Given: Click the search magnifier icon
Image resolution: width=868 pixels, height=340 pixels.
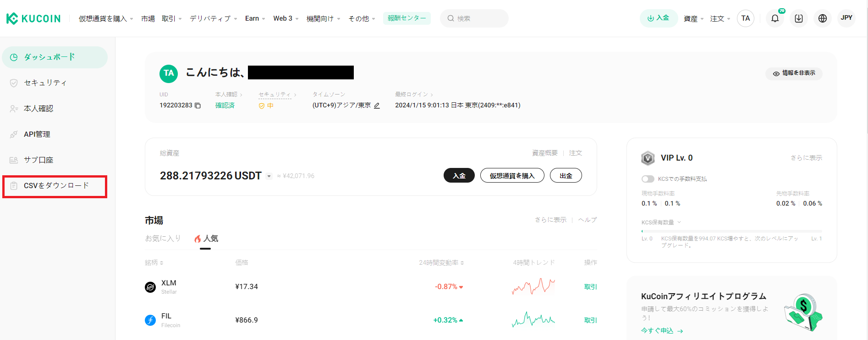Looking at the screenshot, I should (451, 18).
